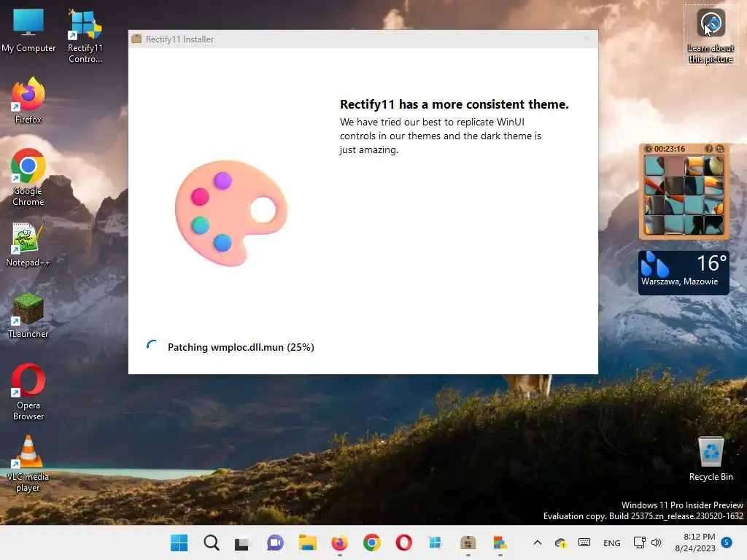Click the puzzle gadget's help question mark

pos(709,149)
